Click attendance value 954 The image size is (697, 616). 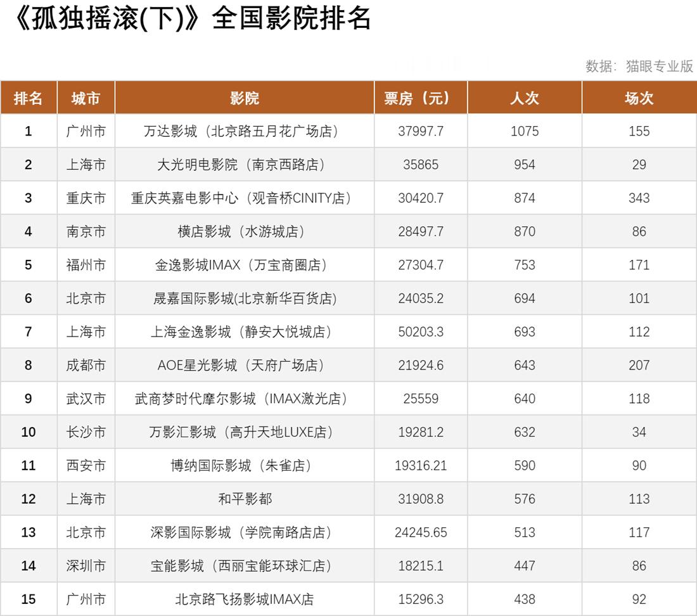click(525, 164)
